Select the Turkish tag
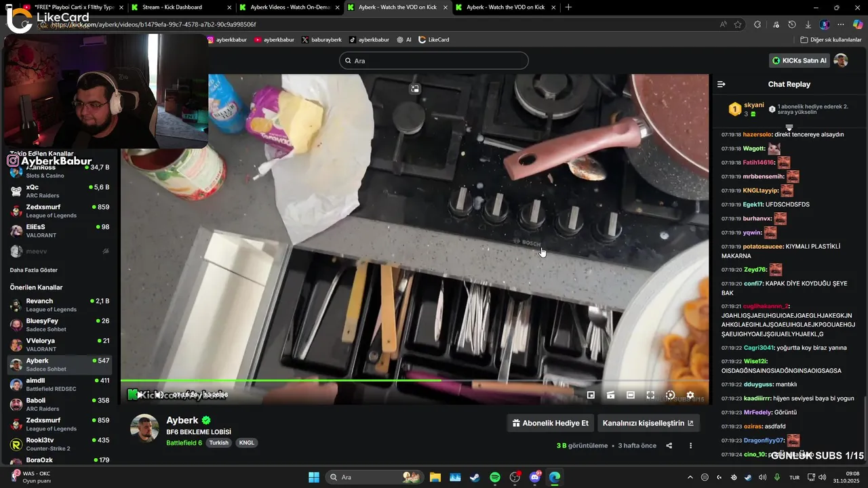 [x=218, y=443]
